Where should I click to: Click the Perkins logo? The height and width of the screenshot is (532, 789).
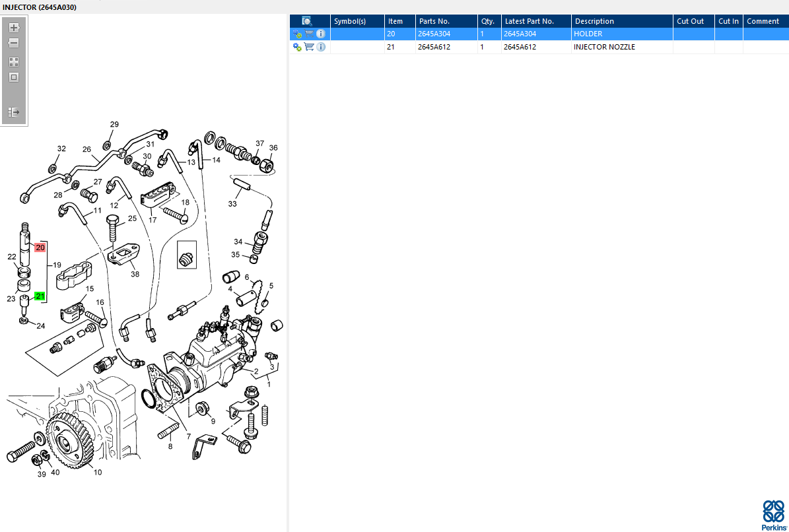(x=773, y=515)
